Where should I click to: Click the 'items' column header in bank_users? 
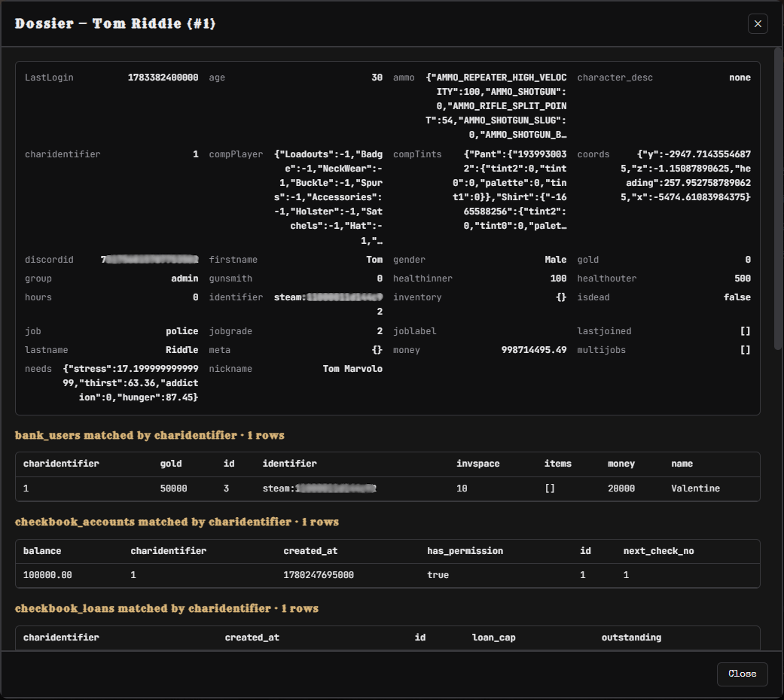click(x=558, y=464)
